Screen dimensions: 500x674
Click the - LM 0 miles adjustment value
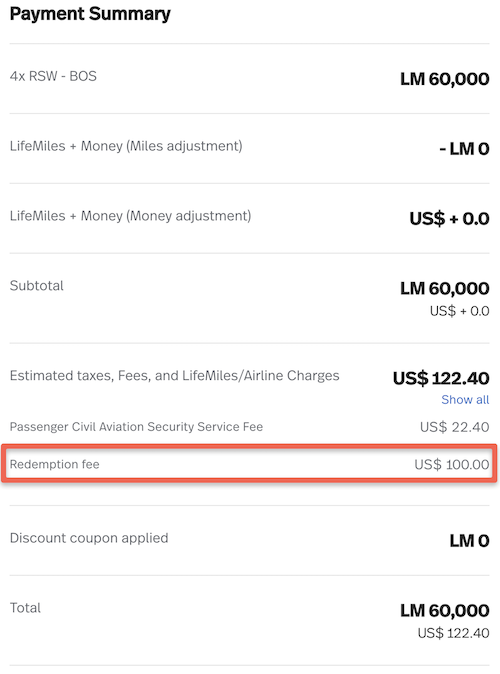[x=464, y=149]
